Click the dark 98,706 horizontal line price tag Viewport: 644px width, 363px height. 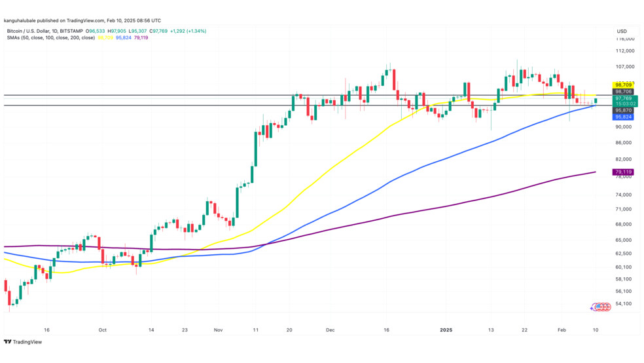pyautogui.click(x=623, y=92)
